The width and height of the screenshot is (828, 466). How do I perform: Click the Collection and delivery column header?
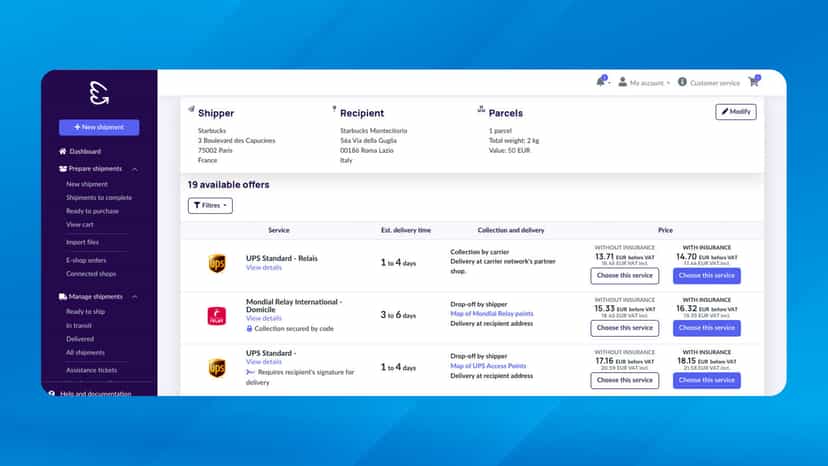(511, 230)
